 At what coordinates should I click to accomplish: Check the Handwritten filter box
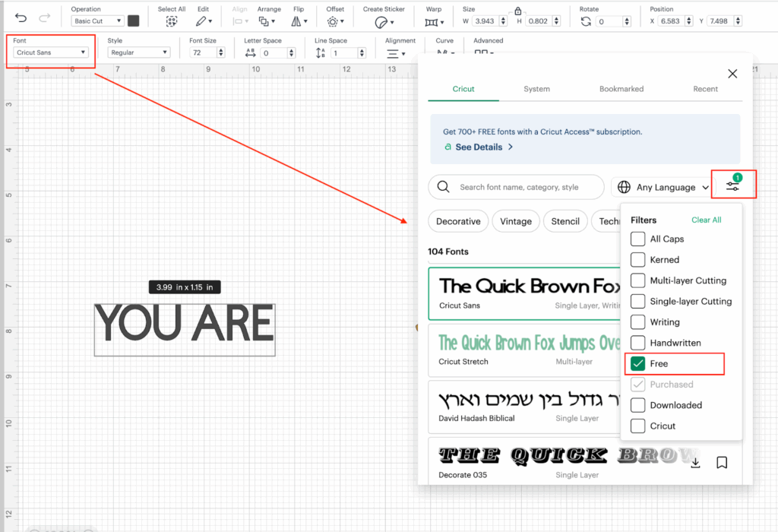tap(638, 344)
